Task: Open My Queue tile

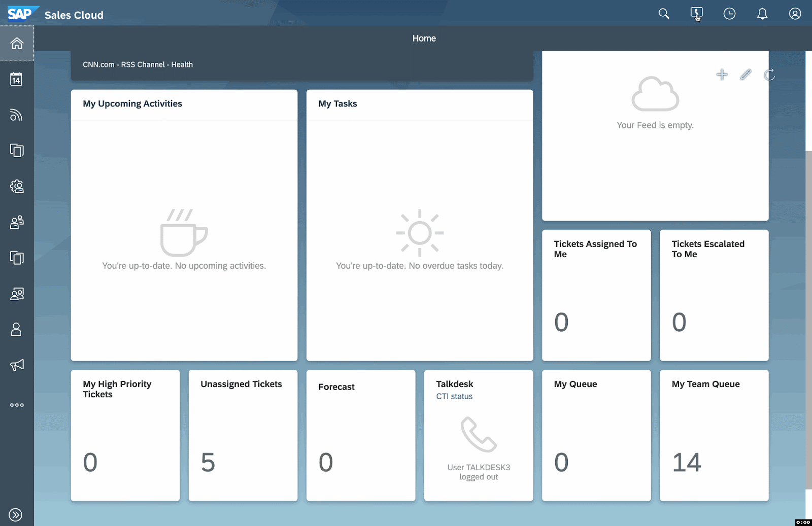Action: (596, 435)
